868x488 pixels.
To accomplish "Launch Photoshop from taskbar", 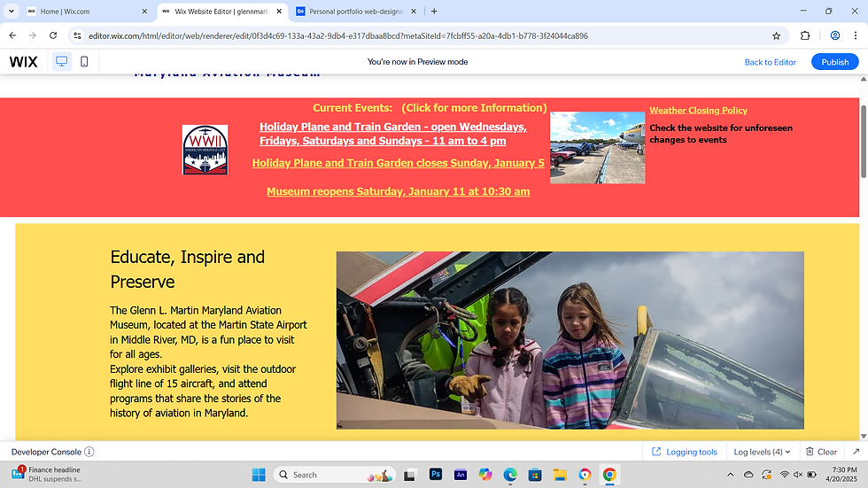I will pos(436,474).
